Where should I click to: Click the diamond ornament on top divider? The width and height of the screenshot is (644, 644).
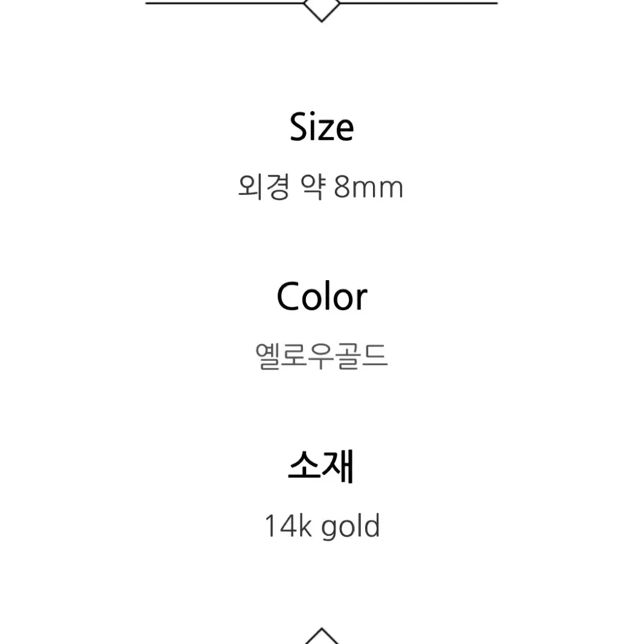click(322, 10)
